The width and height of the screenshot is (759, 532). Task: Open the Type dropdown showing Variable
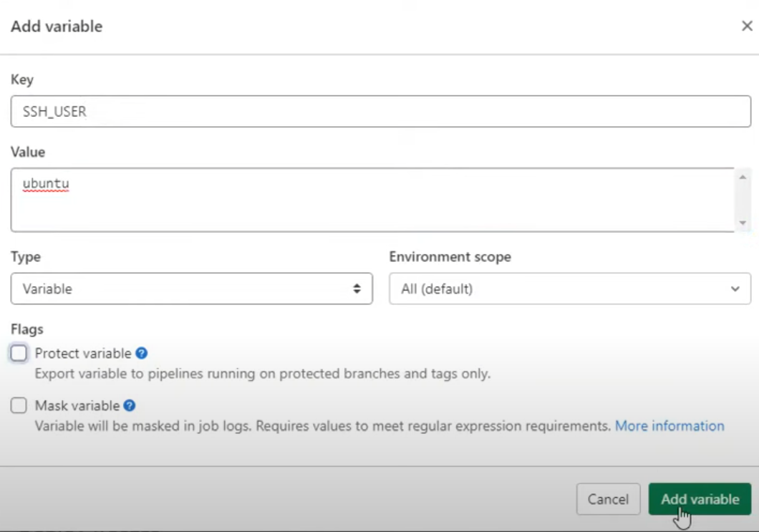point(191,289)
